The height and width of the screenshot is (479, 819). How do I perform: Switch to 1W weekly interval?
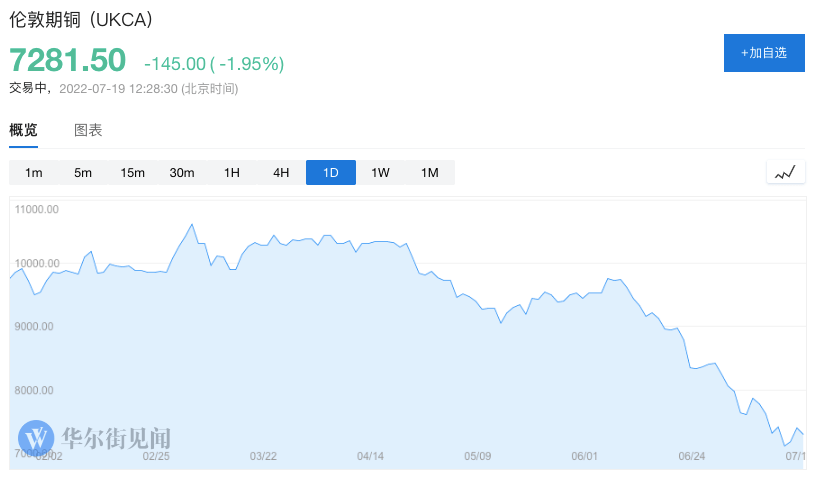click(380, 173)
